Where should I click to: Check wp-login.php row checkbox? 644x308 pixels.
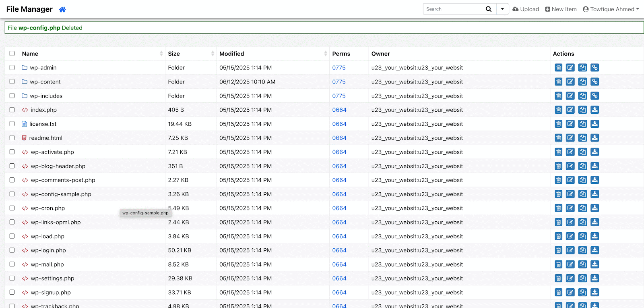click(x=12, y=250)
